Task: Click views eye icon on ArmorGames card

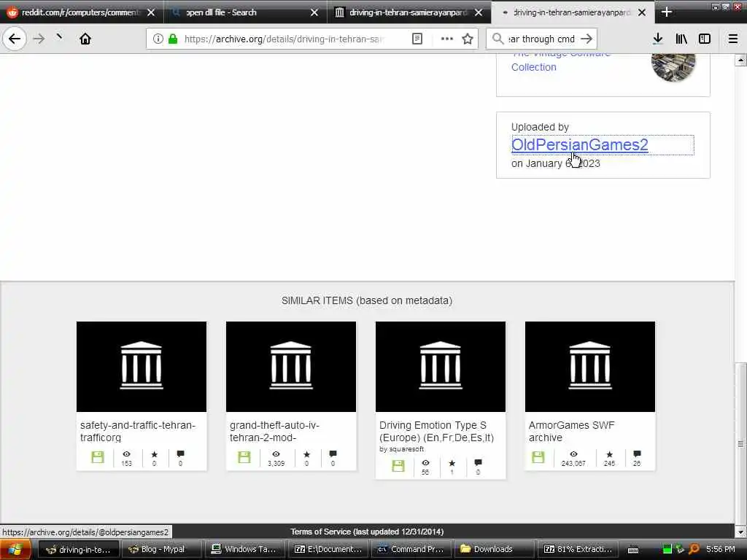Action: [573, 454]
